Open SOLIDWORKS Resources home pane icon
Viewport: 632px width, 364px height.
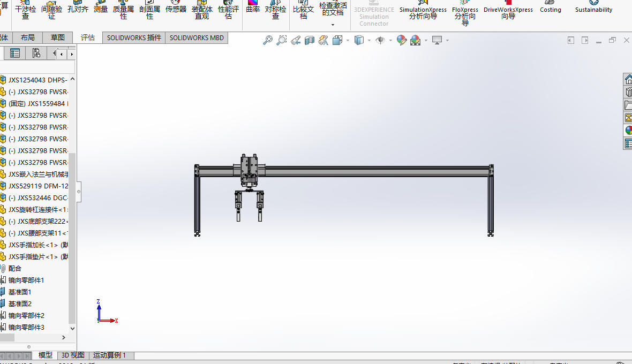point(628,79)
